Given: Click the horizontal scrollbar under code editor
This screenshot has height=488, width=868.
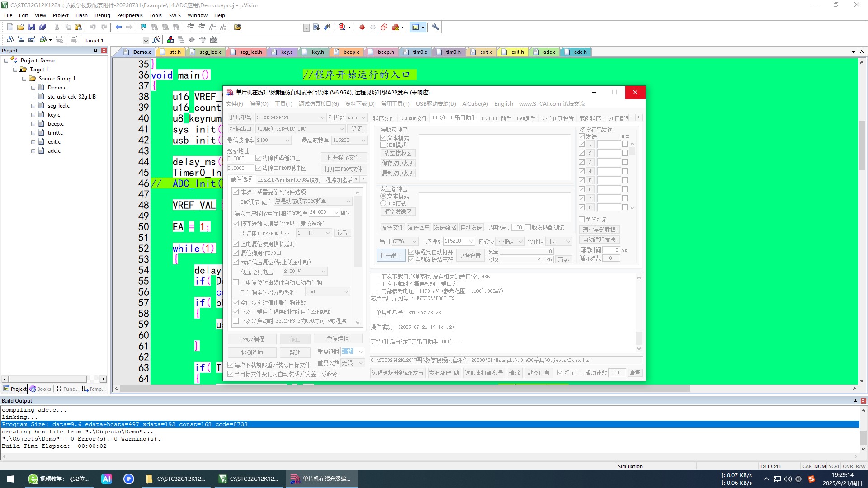Looking at the screenshot, I should 407,389.
